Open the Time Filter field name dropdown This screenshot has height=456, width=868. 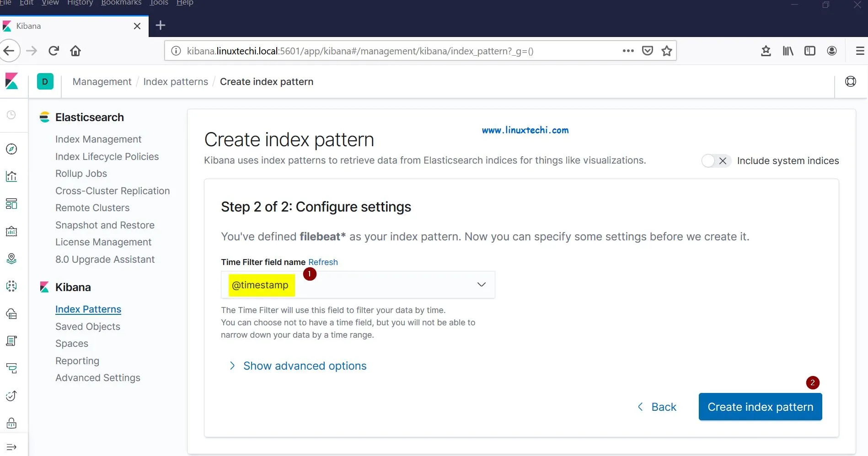(x=481, y=284)
